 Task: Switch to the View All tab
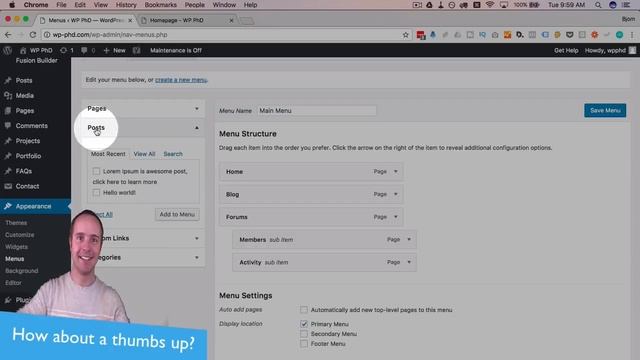pos(144,154)
